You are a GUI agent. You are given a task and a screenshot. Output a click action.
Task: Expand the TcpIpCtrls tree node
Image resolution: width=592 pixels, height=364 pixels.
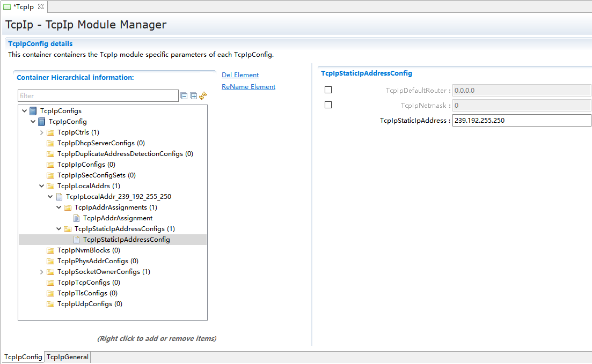pyautogui.click(x=42, y=132)
